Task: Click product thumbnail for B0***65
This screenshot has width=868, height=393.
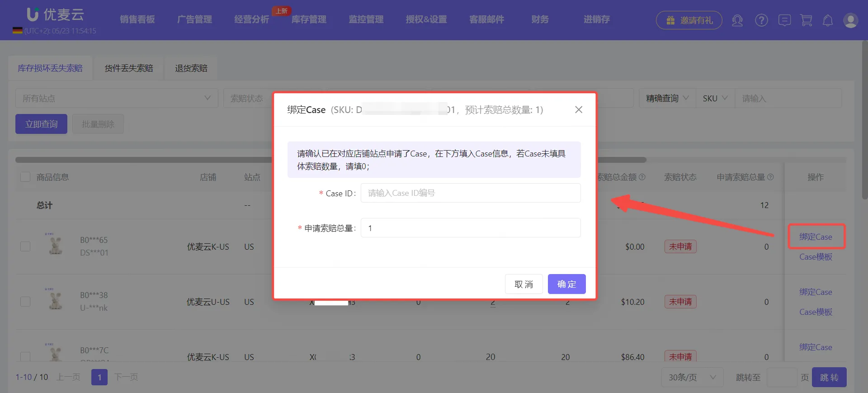Action: point(56,245)
